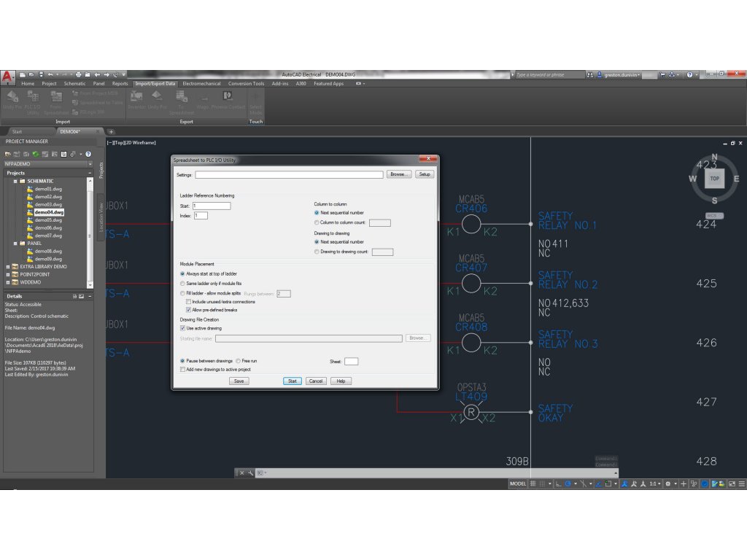Expand the WDDEMO project
The image size is (747, 560).
point(7,282)
